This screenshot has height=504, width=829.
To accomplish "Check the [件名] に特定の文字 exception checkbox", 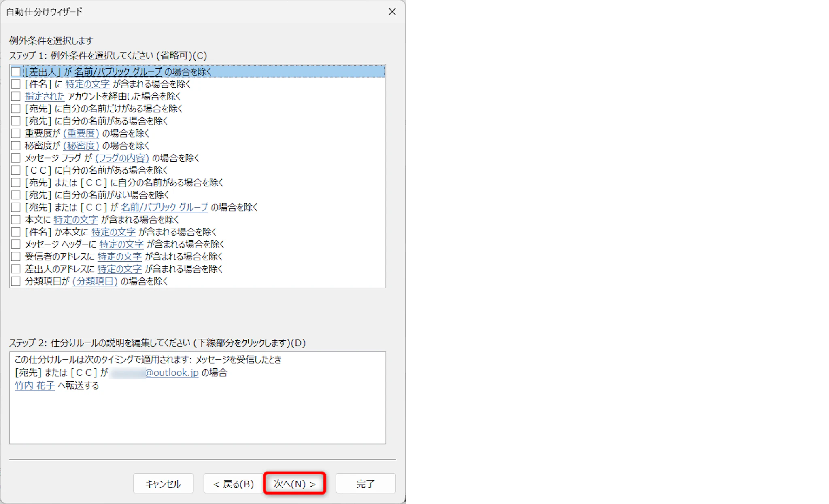I will coord(16,84).
